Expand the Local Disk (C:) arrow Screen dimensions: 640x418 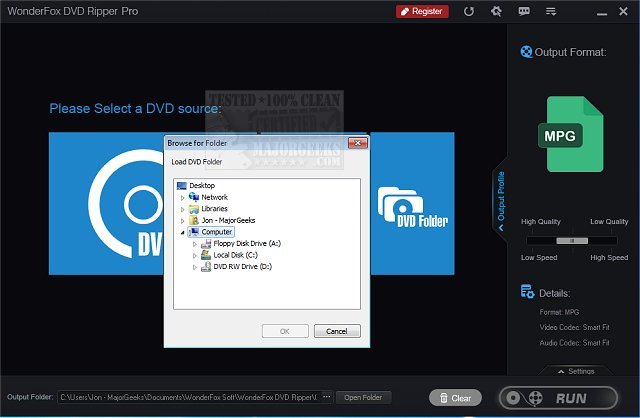click(195, 256)
